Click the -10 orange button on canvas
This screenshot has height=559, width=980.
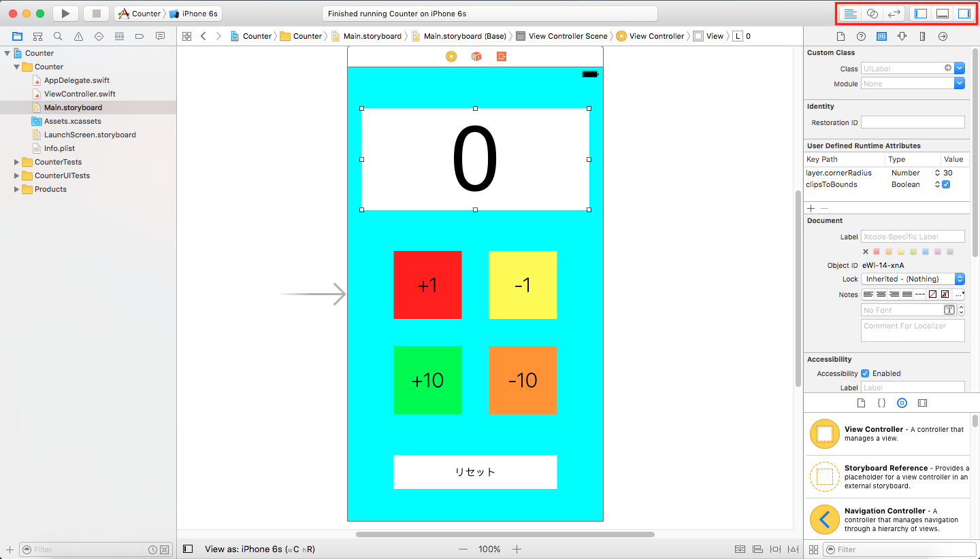523,380
